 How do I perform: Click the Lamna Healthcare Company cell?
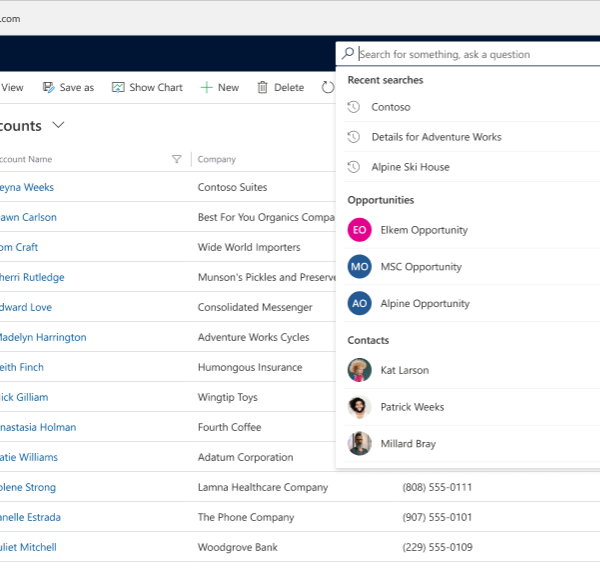click(x=262, y=487)
